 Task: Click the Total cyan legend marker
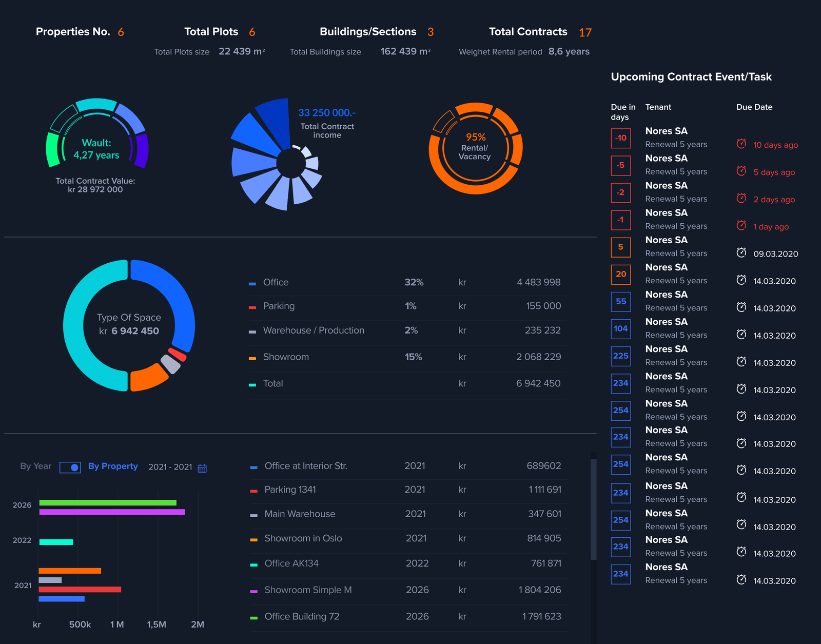[x=252, y=385]
